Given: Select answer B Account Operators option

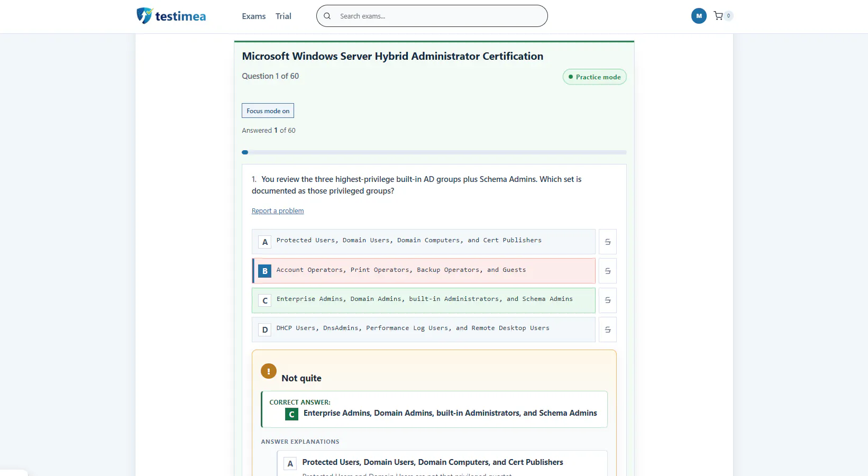Looking at the screenshot, I should [424, 271].
